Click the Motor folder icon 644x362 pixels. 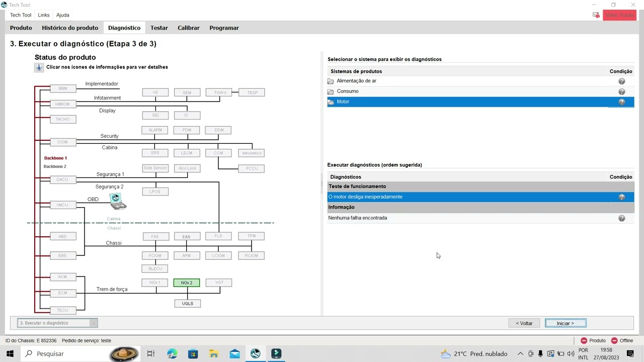click(x=331, y=102)
